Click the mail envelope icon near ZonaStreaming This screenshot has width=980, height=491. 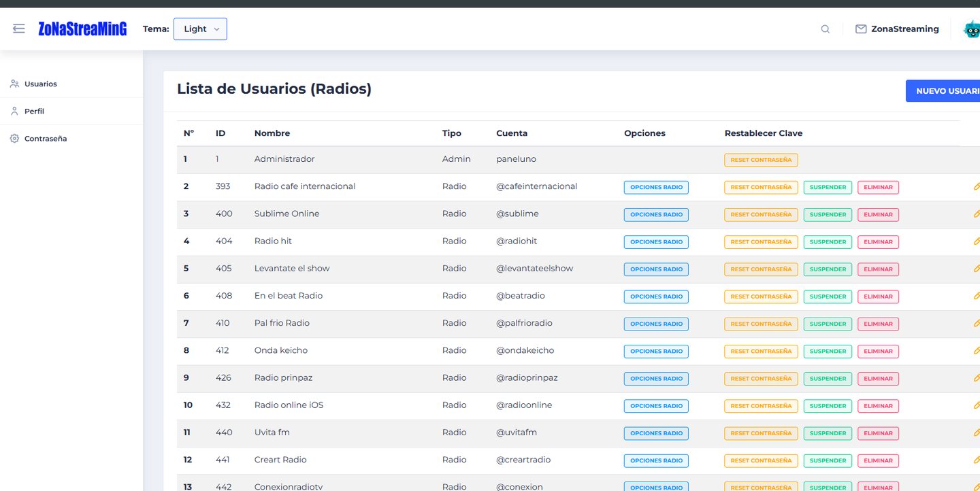point(861,29)
